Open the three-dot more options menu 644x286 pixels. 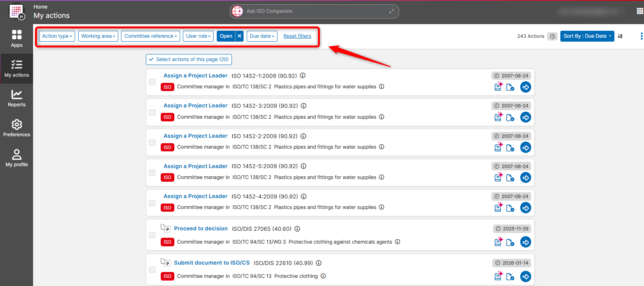pyautogui.click(x=641, y=36)
